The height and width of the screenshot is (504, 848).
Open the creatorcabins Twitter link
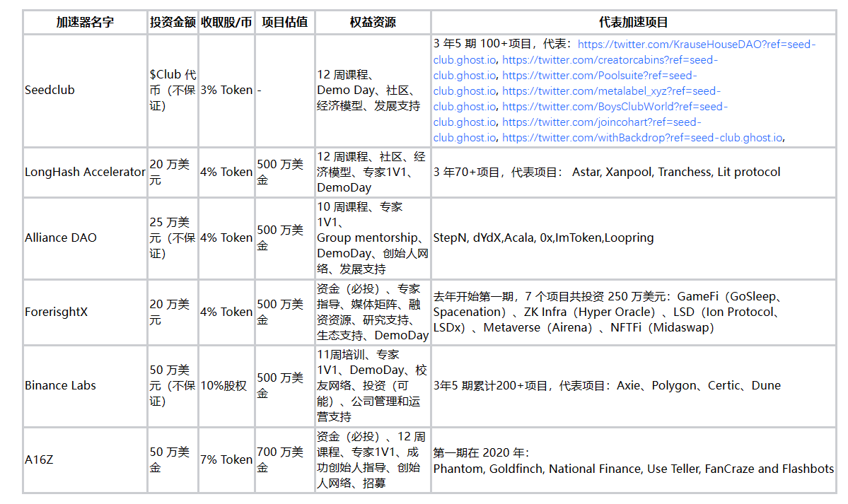[610, 60]
